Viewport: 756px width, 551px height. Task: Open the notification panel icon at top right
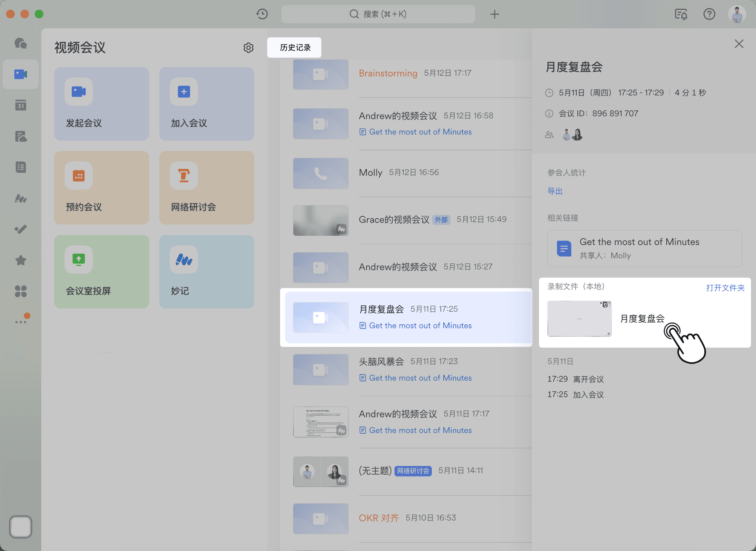(681, 14)
